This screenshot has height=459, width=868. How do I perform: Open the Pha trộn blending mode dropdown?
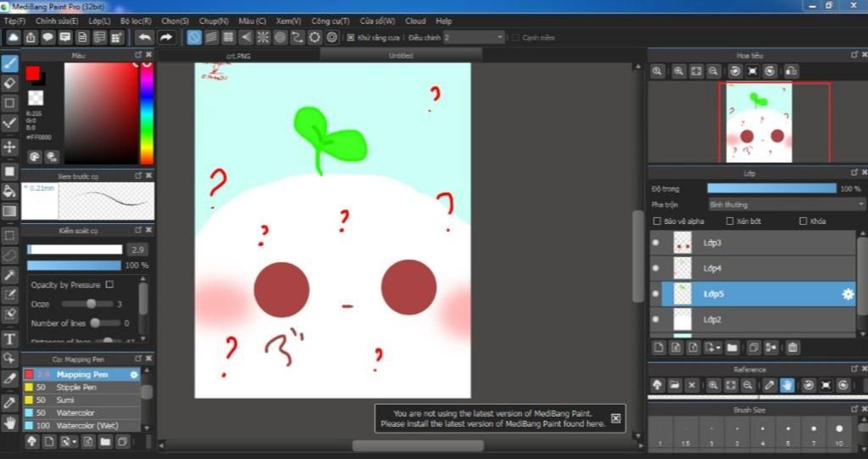(x=786, y=204)
